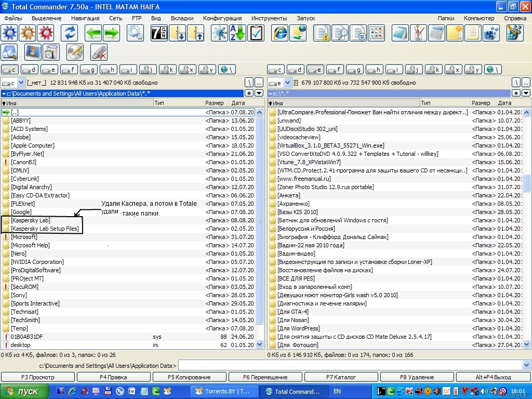This screenshot has width=532, height=399.
Task: Click the blue registry cubes icon
Action: [x=491, y=33]
